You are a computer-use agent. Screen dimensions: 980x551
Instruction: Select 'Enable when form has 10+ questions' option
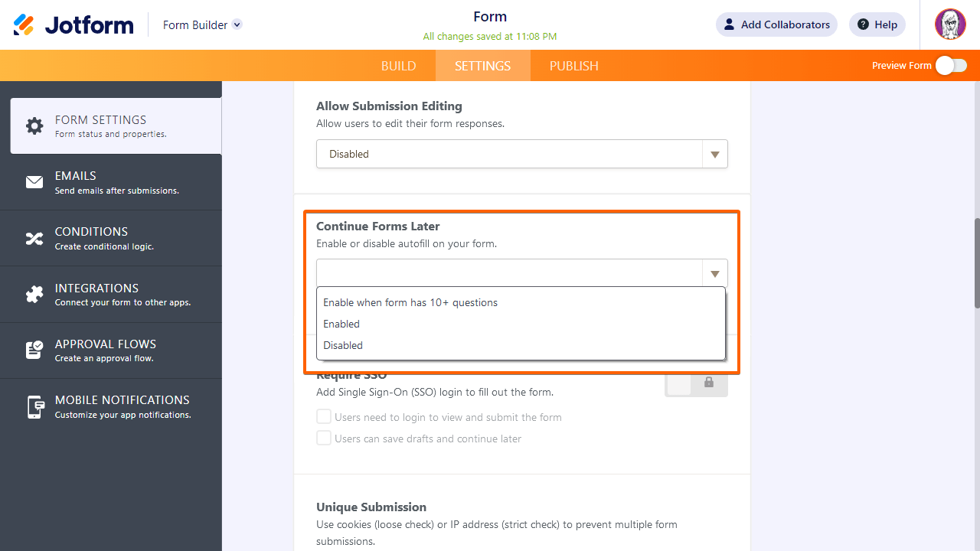coord(410,302)
